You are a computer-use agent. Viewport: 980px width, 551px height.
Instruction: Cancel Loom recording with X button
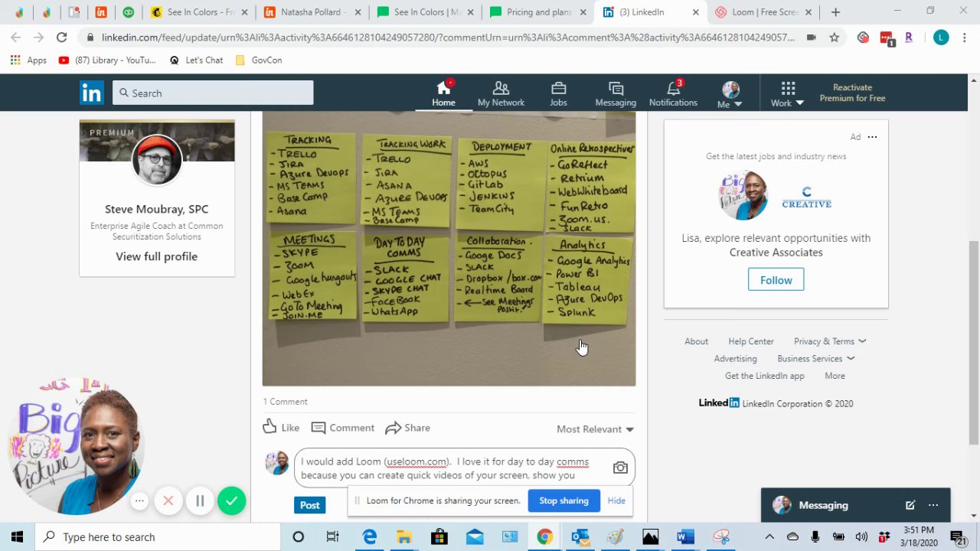168,501
